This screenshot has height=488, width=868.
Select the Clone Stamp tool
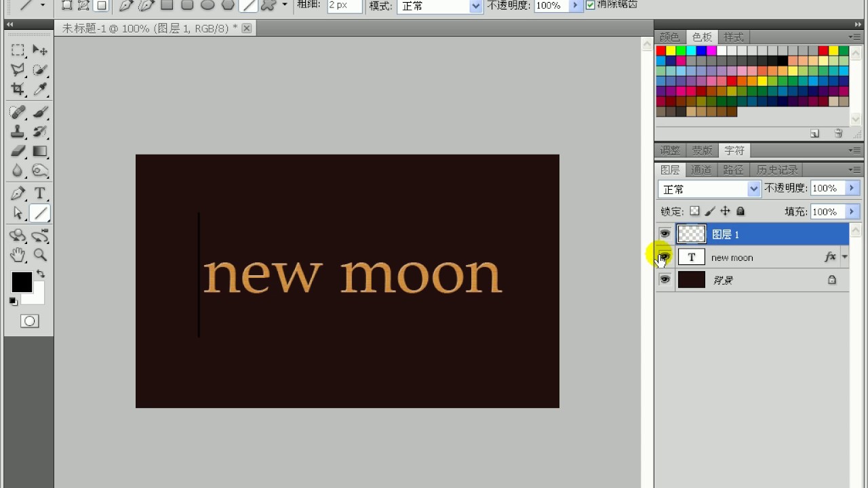[x=18, y=131]
